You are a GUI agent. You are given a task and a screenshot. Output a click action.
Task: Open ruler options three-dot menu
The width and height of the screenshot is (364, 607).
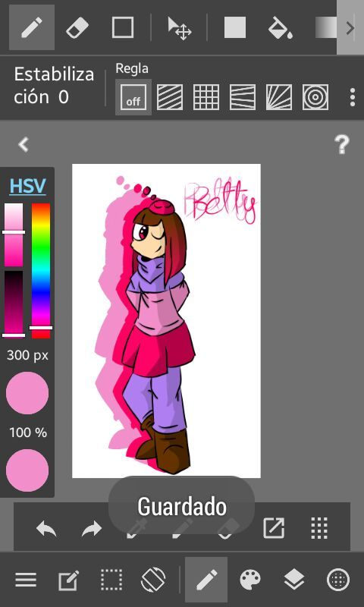click(353, 97)
